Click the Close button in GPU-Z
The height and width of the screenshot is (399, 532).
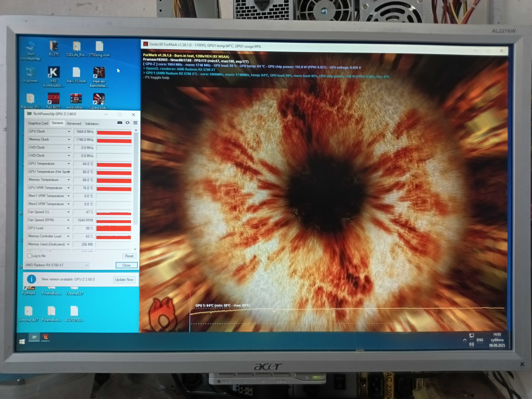tap(127, 265)
